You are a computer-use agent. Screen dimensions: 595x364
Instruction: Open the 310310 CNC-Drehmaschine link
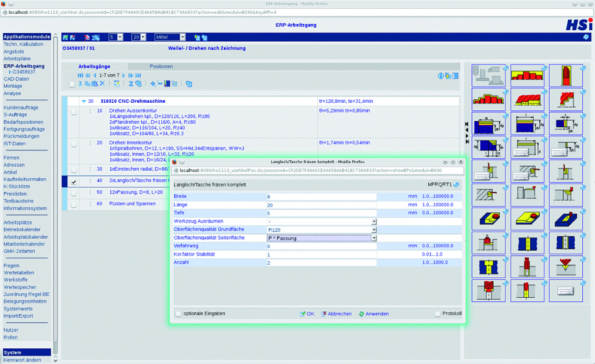[133, 101]
